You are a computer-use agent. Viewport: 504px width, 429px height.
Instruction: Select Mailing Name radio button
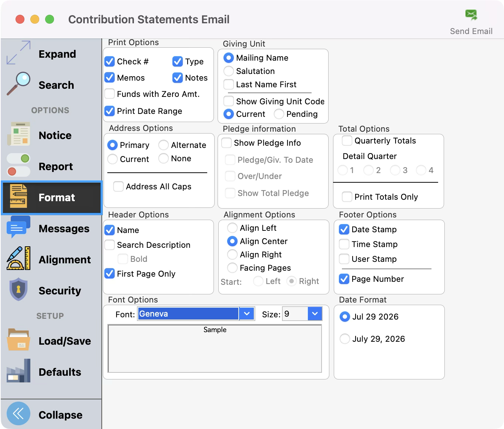(x=229, y=58)
